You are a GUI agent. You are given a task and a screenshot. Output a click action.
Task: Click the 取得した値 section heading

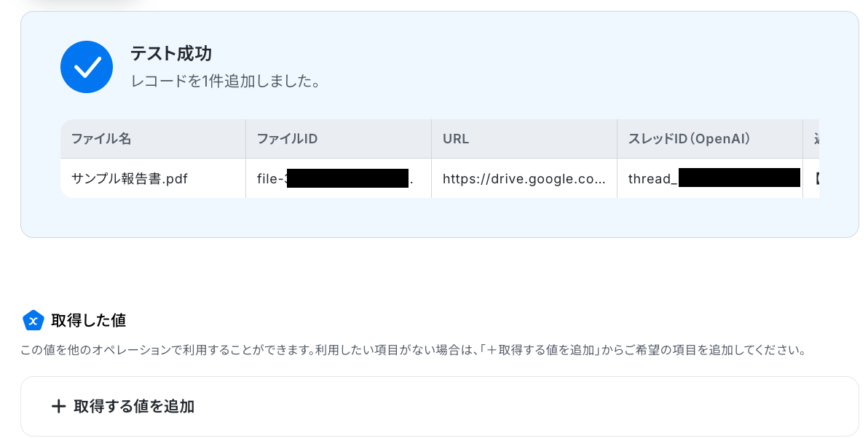[x=88, y=320]
